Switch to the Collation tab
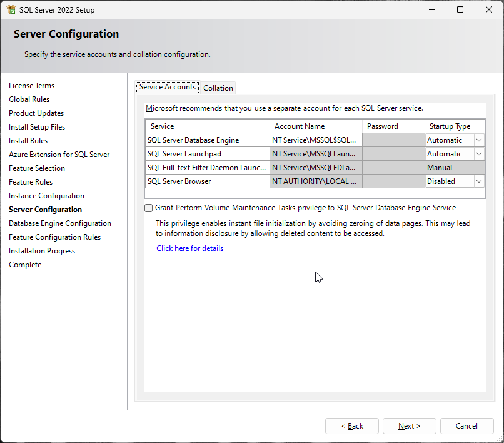This screenshot has width=504, height=443. click(218, 88)
